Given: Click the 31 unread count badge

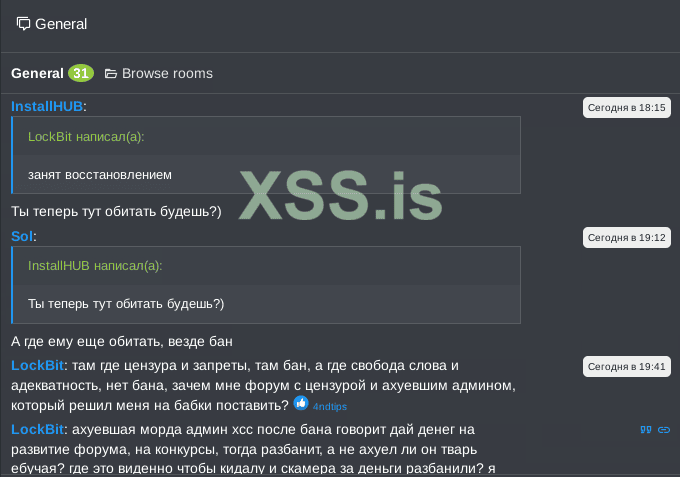Looking at the screenshot, I should tap(81, 73).
